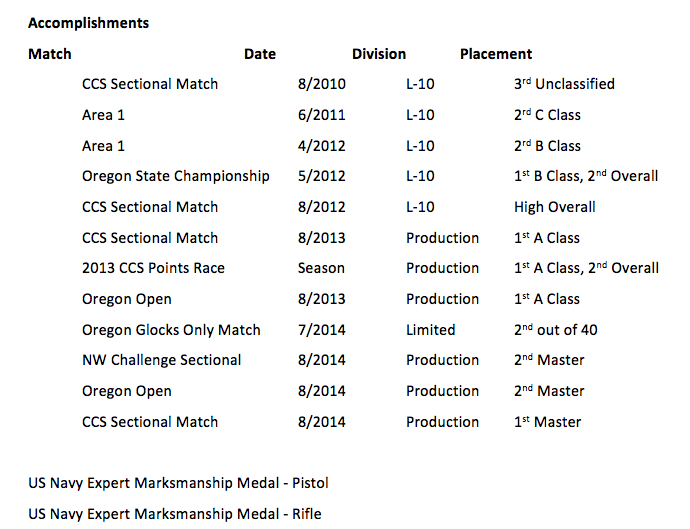690x529 pixels.
Task: Select the High Overall placement text
Action: [554, 207]
